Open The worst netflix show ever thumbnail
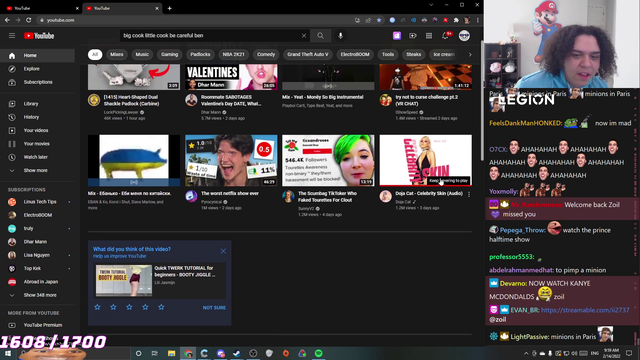The image size is (640, 360). tap(231, 160)
